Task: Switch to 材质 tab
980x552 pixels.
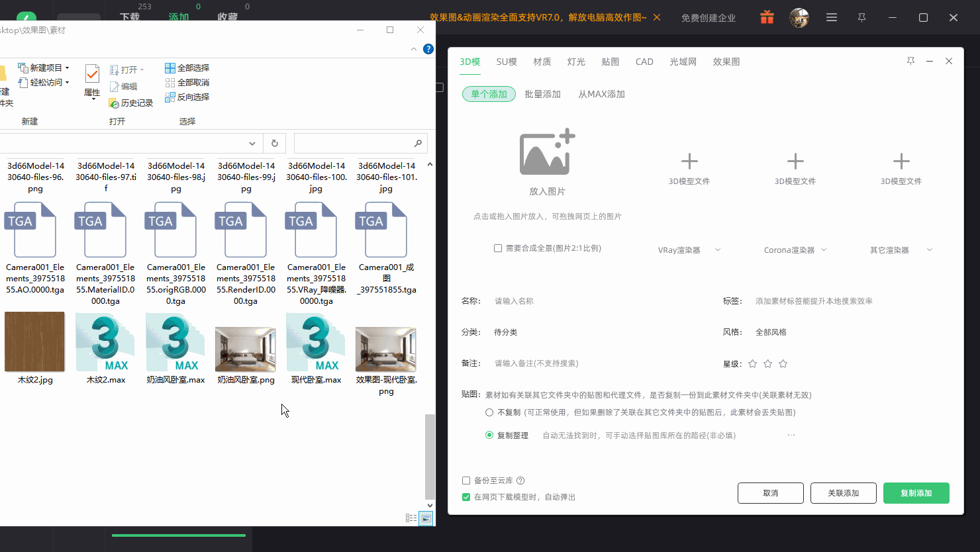Action: click(542, 62)
